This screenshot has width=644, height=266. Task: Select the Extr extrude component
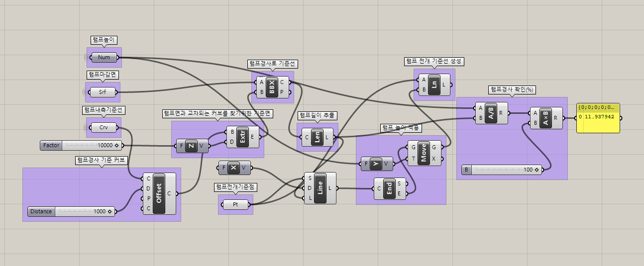click(x=242, y=137)
